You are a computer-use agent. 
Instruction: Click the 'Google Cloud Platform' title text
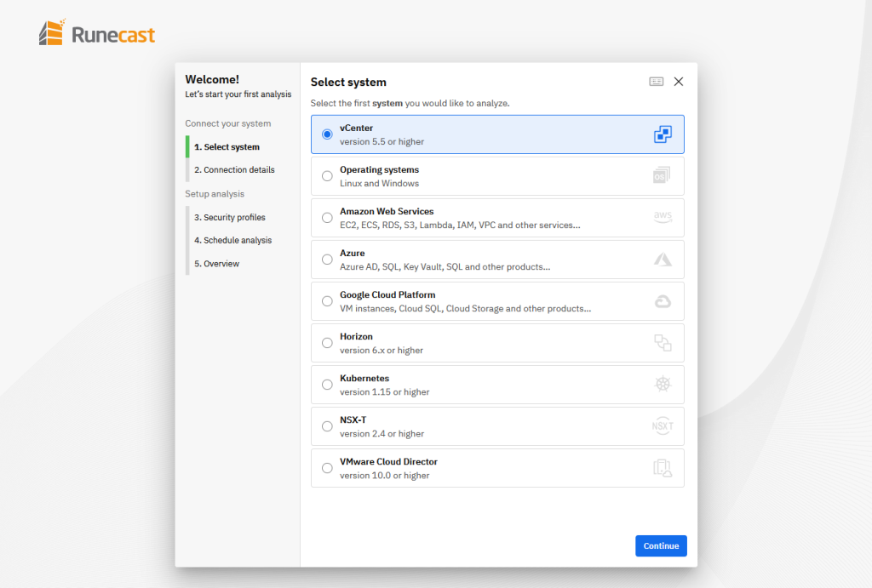387,294
